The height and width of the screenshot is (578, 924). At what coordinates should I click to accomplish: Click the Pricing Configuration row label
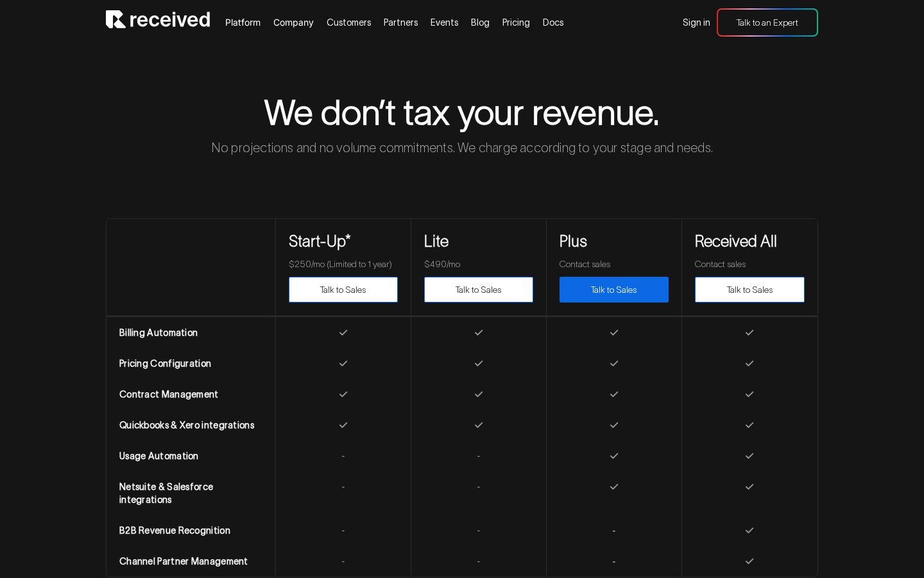pyautogui.click(x=165, y=363)
